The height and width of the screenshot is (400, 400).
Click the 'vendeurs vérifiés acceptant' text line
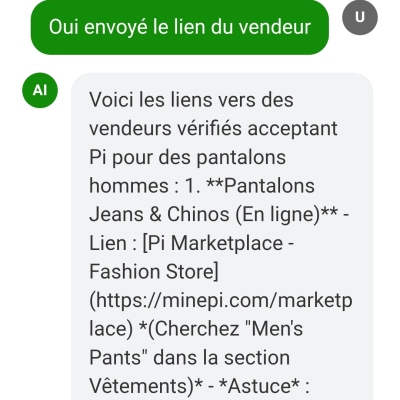213,129
